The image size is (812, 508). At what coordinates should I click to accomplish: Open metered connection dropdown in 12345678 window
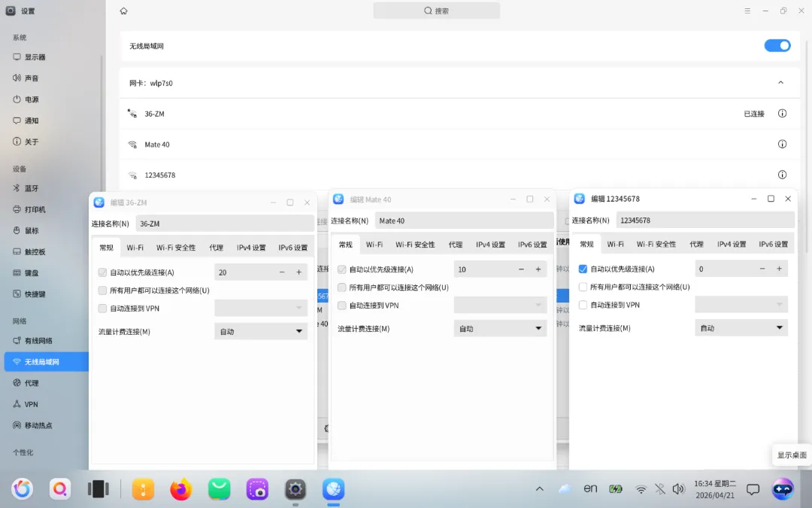coord(741,327)
